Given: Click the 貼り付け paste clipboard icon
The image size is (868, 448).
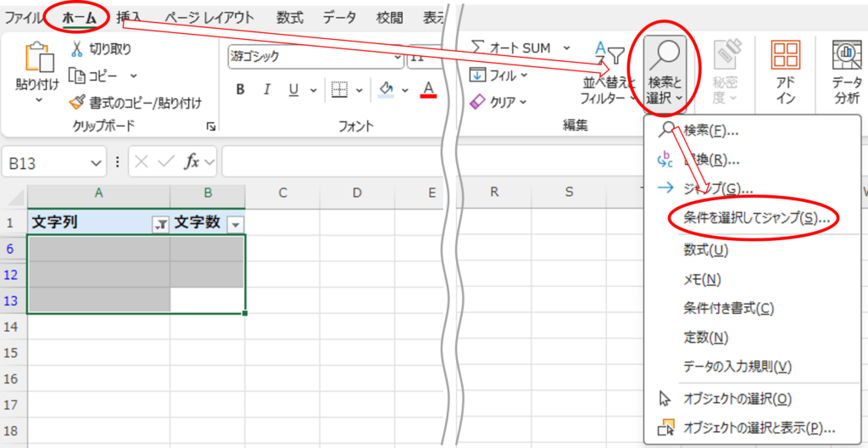Looking at the screenshot, I should pos(39,59).
